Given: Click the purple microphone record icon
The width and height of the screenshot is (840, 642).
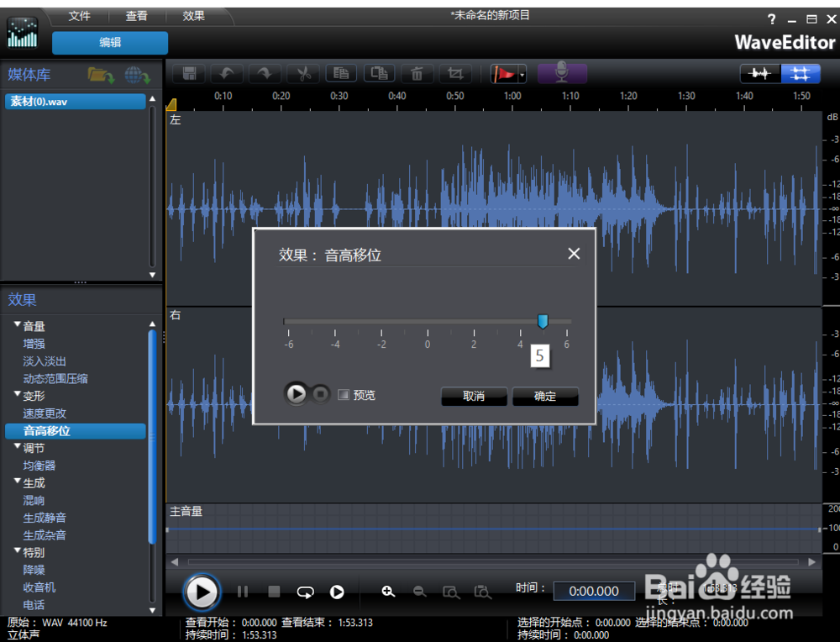Looking at the screenshot, I should pos(562,73).
